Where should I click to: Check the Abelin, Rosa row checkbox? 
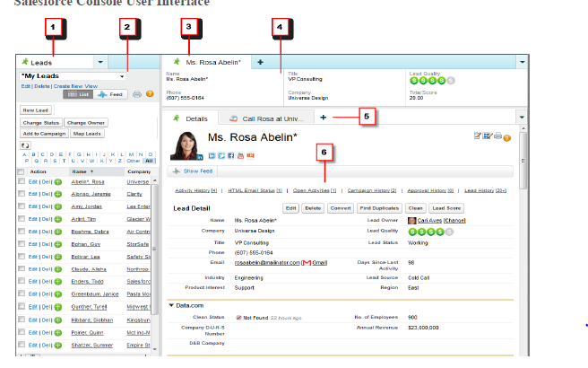[22, 181]
